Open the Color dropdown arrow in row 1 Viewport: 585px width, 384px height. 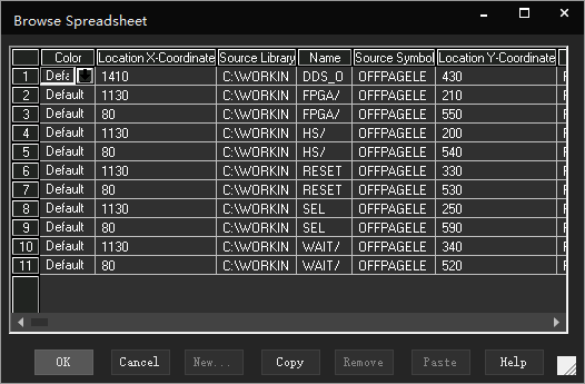[x=85, y=76]
